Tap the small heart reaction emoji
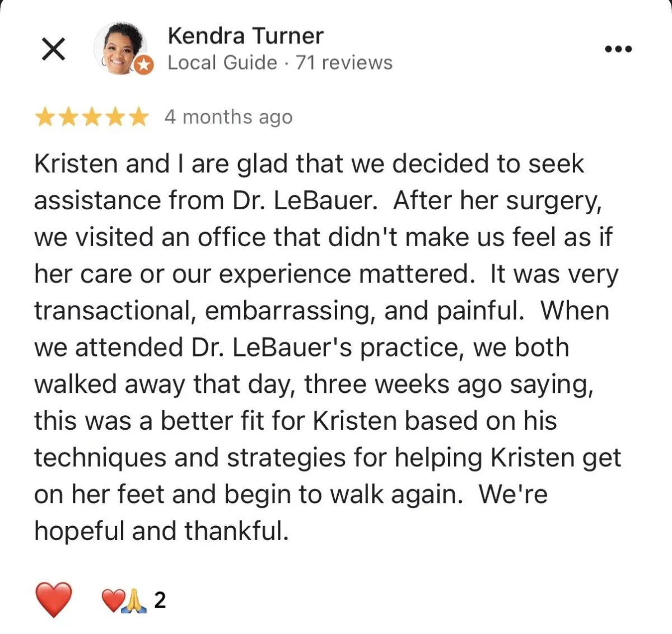672x634 pixels. (112, 601)
